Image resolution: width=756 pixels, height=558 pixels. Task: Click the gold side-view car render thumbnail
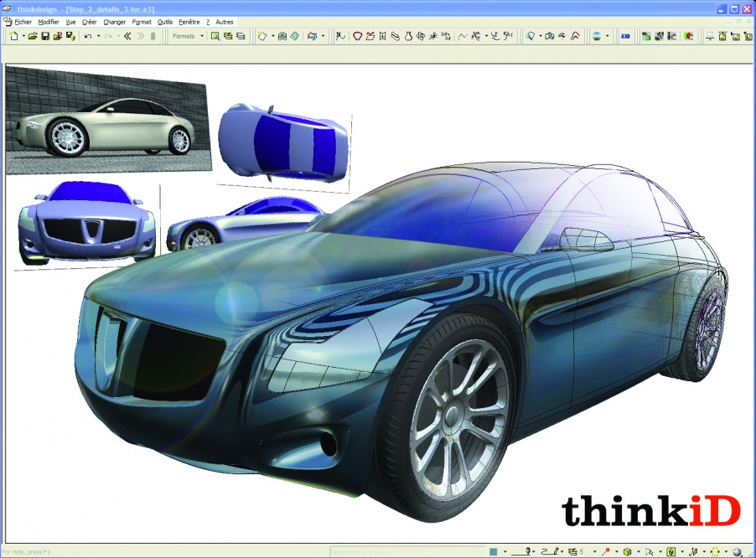click(108, 121)
